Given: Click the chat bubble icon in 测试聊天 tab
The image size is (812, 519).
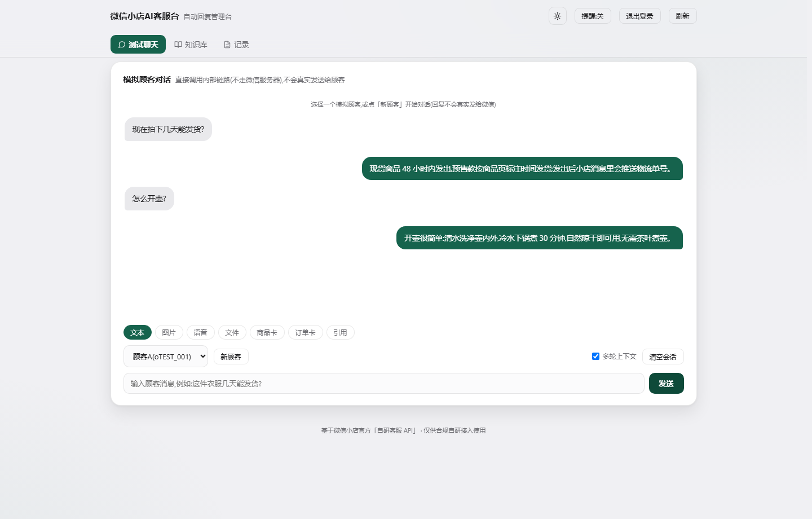Looking at the screenshot, I should click(122, 45).
